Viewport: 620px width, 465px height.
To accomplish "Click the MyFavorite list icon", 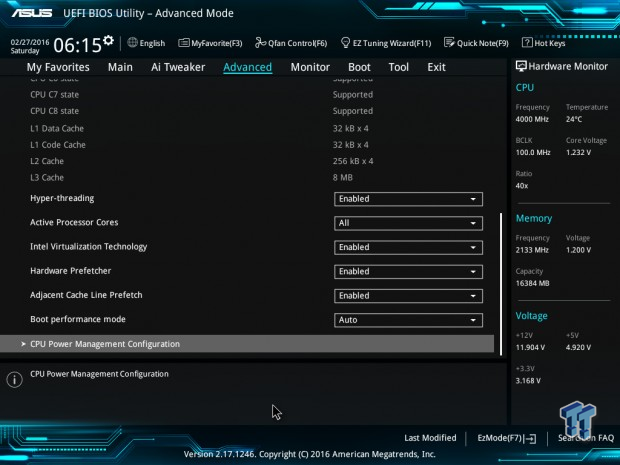I will coord(183,43).
